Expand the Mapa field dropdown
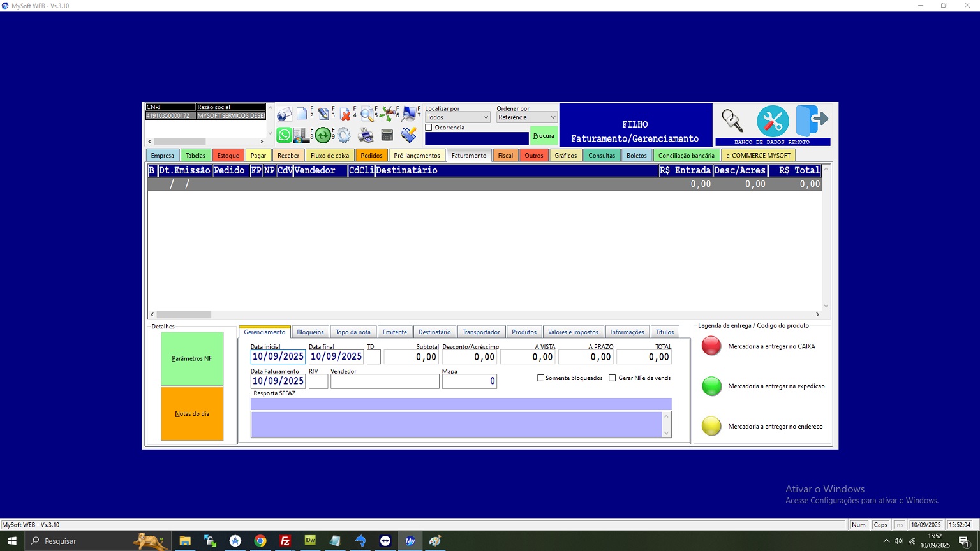The width and height of the screenshot is (980, 551). [x=494, y=381]
